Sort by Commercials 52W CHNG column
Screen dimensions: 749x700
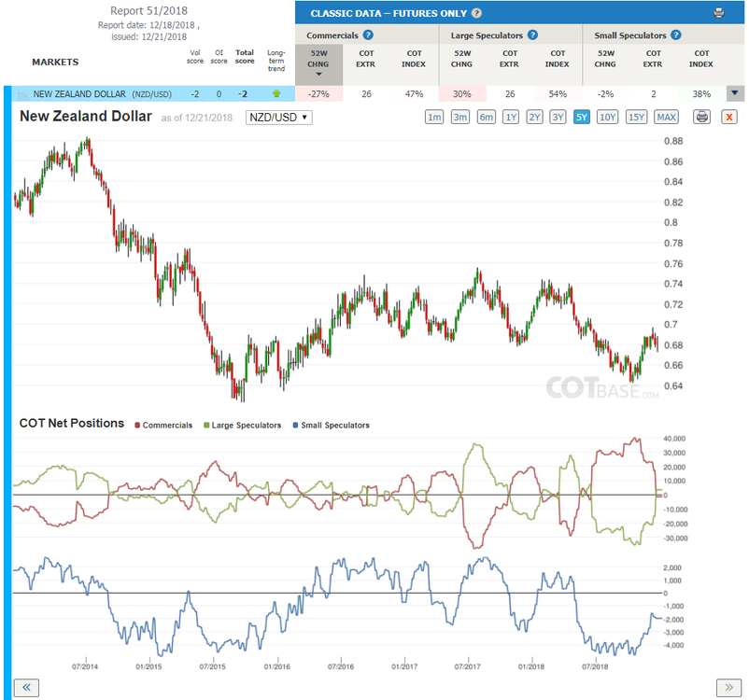318,63
